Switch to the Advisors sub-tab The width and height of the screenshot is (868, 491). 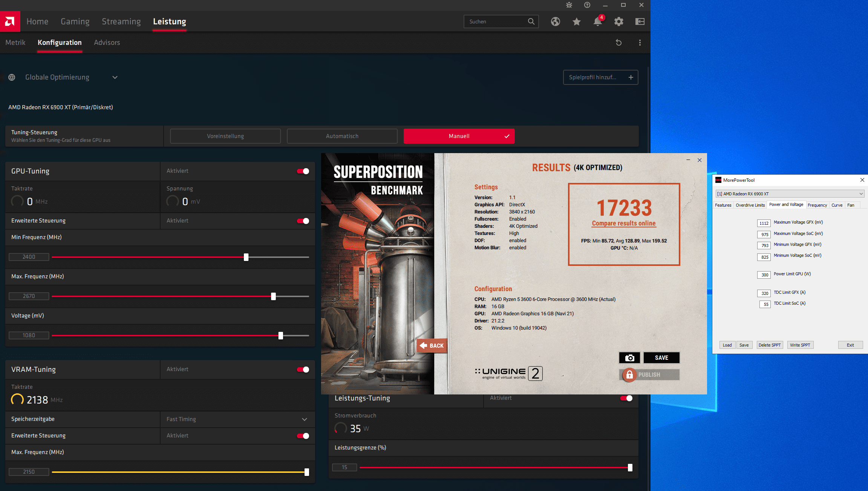pyautogui.click(x=107, y=43)
